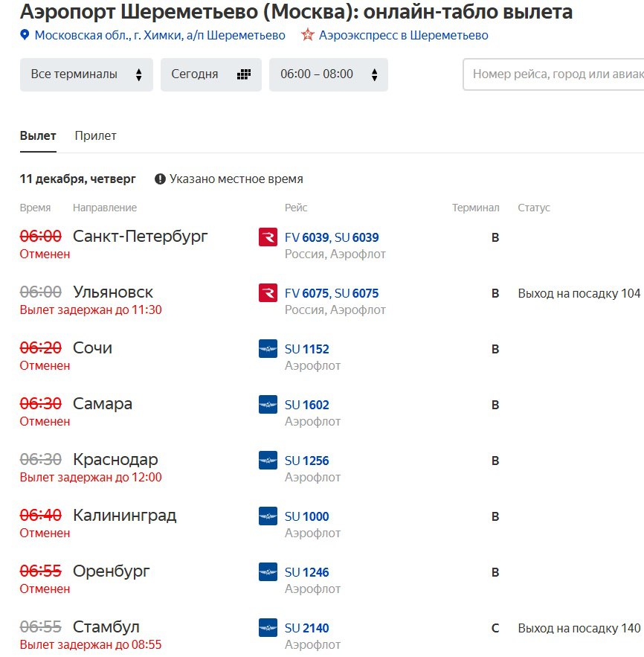Click Rossiya airline logo for Санкт-Петербург flight

pyautogui.click(x=268, y=237)
